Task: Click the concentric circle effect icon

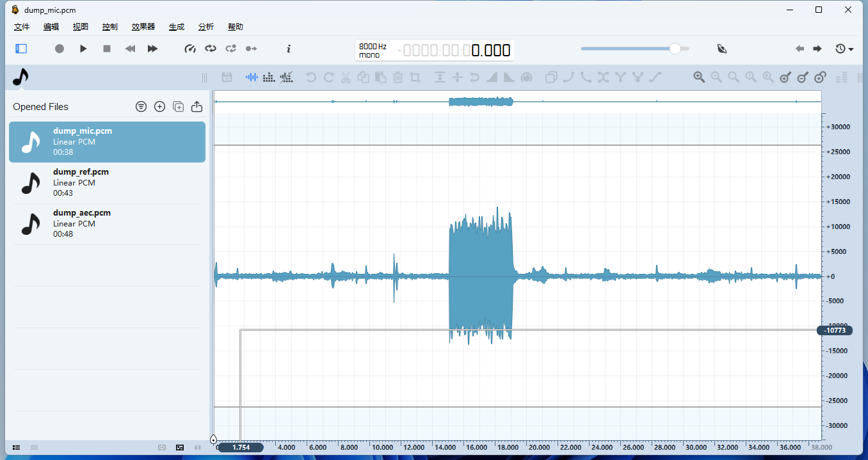Action: pyautogui.click(x=527, y=77)
